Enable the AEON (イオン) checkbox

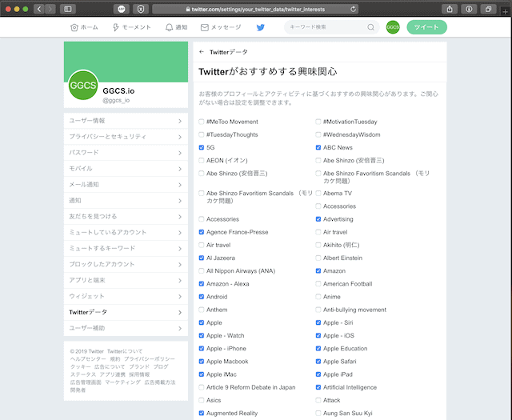[202, 160]
